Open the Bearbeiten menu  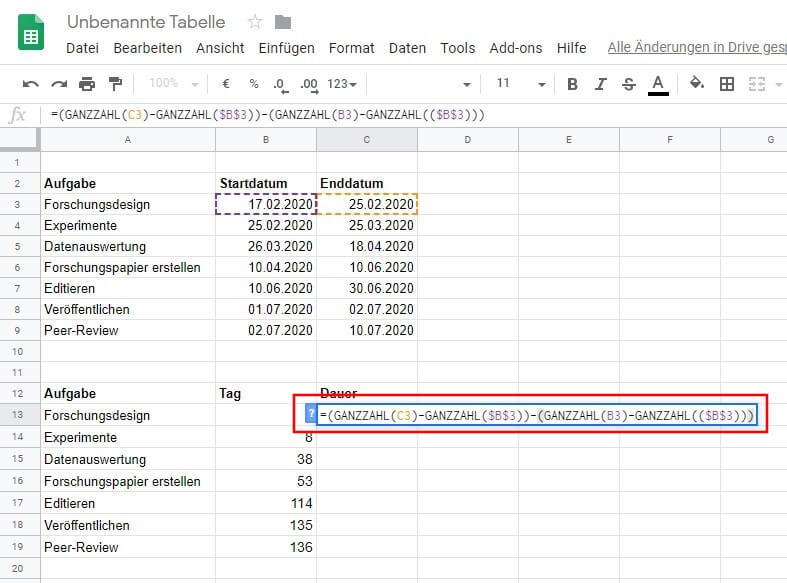point(148,48)
